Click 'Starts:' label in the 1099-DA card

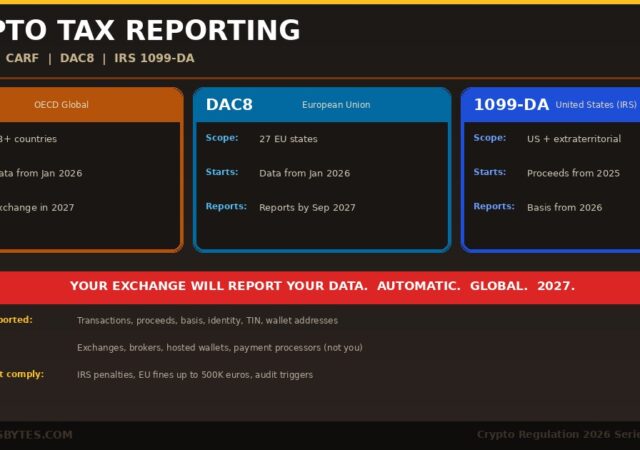[x=489, y=172]
